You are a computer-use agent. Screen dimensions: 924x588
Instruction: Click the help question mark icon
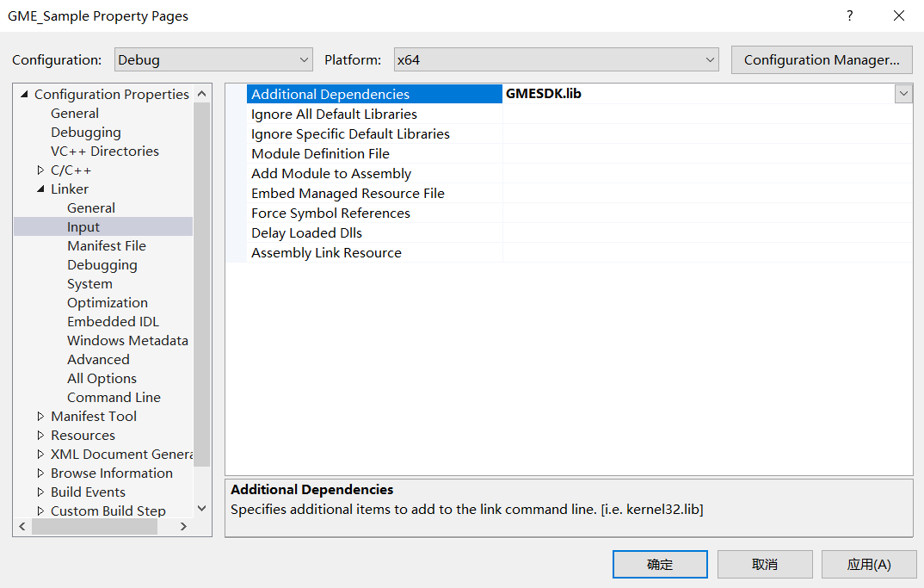849,15
